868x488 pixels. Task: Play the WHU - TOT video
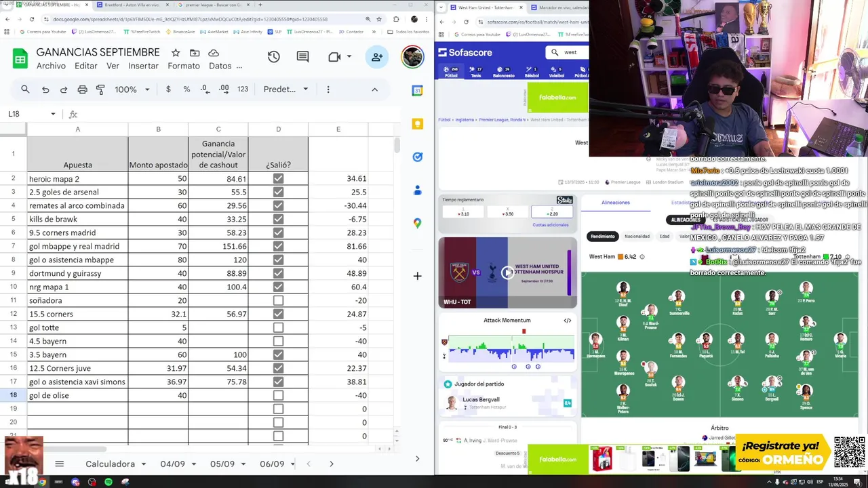coord(507,272)
